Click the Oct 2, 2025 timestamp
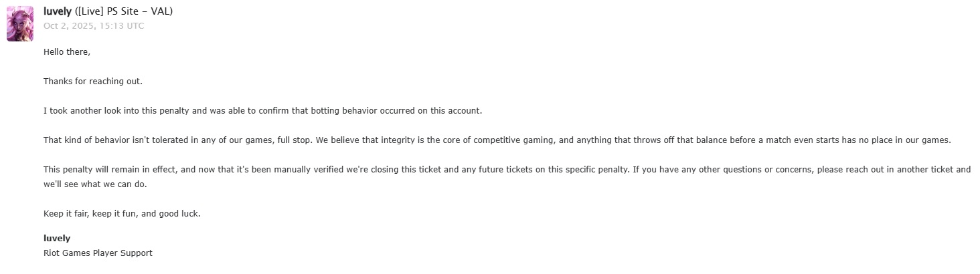 tap(94, 26)
